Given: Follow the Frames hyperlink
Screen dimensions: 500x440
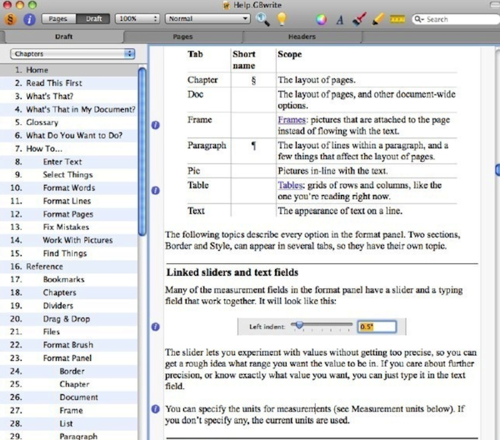Looking at the screenshot, I should click(x=292, y=120).
